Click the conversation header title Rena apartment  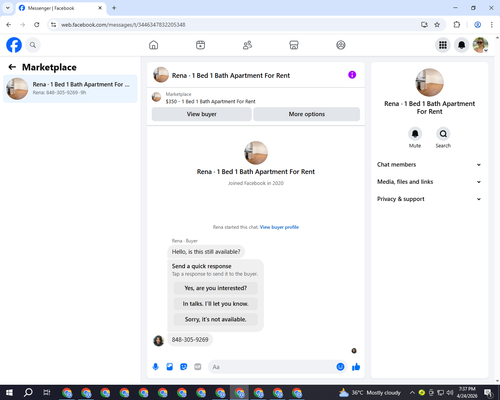pyautogui.click(x=231, y=76)
